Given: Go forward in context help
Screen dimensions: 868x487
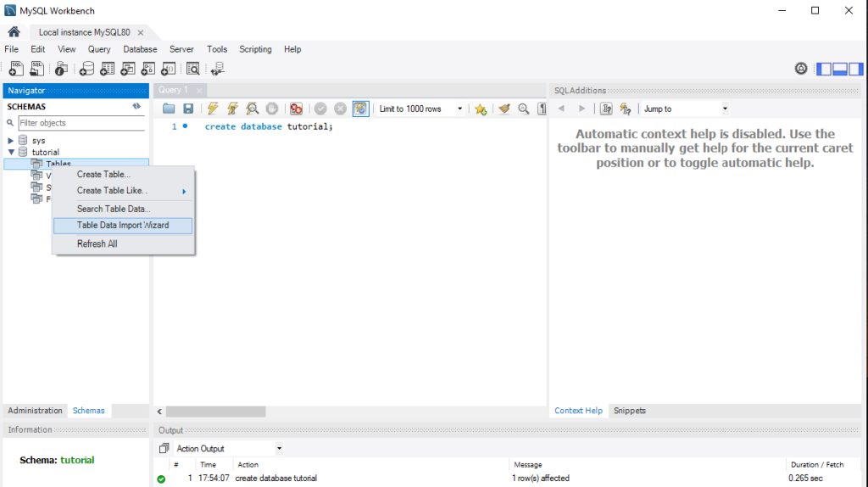Looking at the screenshot, I should (x=581, y=109).
